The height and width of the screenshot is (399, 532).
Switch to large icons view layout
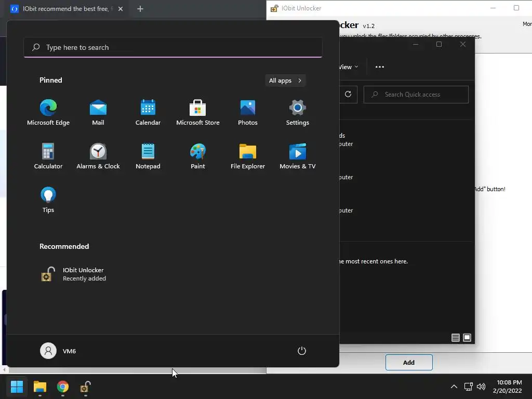467,338
